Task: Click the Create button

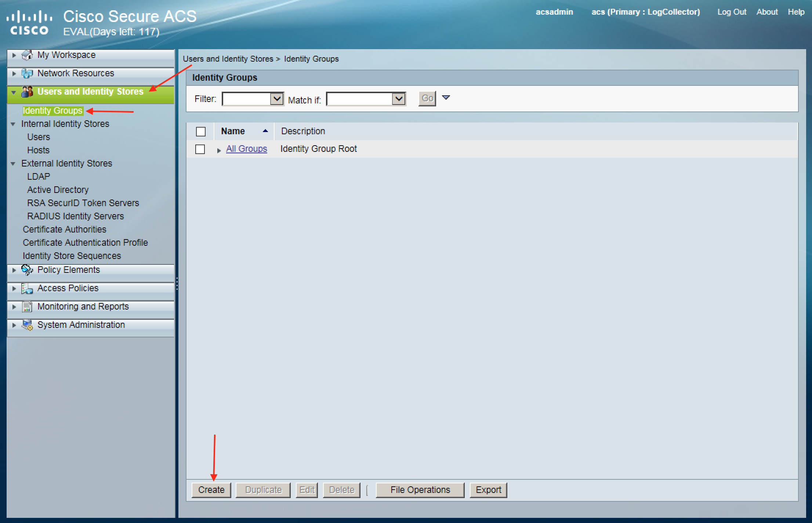Action: point(211,490)
